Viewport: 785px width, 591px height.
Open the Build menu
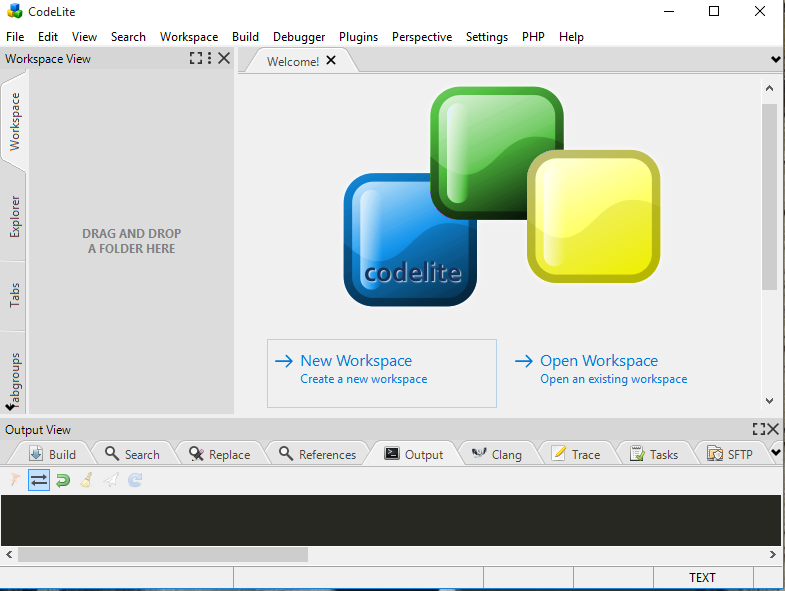click(x=245, y=37)
